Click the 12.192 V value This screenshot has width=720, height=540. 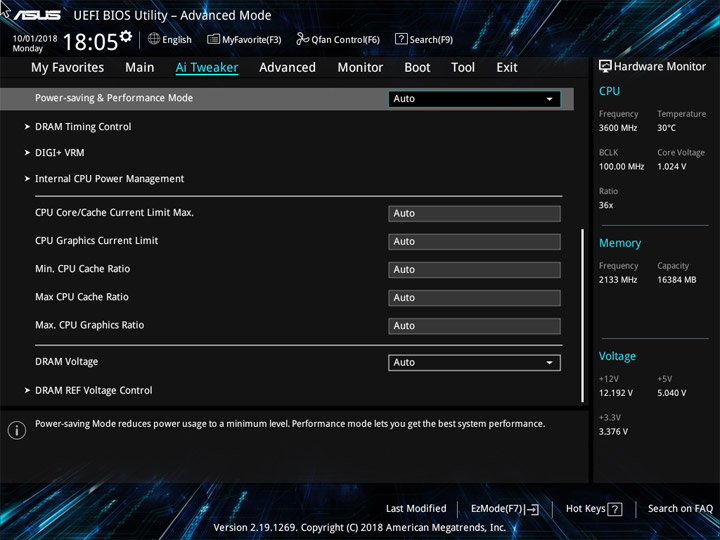point(615,393)
